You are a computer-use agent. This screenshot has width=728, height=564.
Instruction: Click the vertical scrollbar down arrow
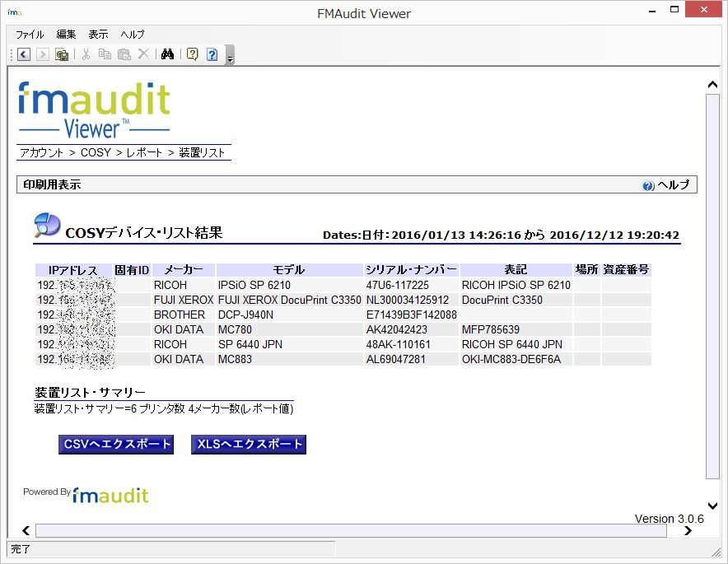(712, 506)
